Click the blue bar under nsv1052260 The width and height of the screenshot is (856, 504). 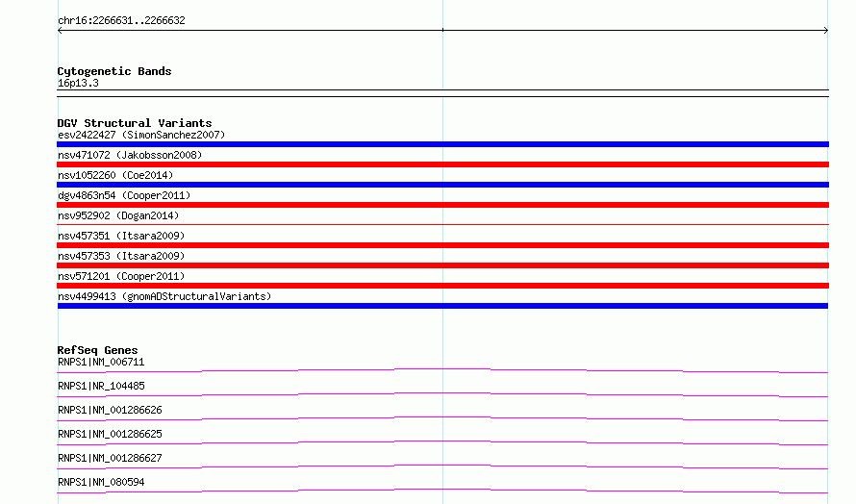442,185
